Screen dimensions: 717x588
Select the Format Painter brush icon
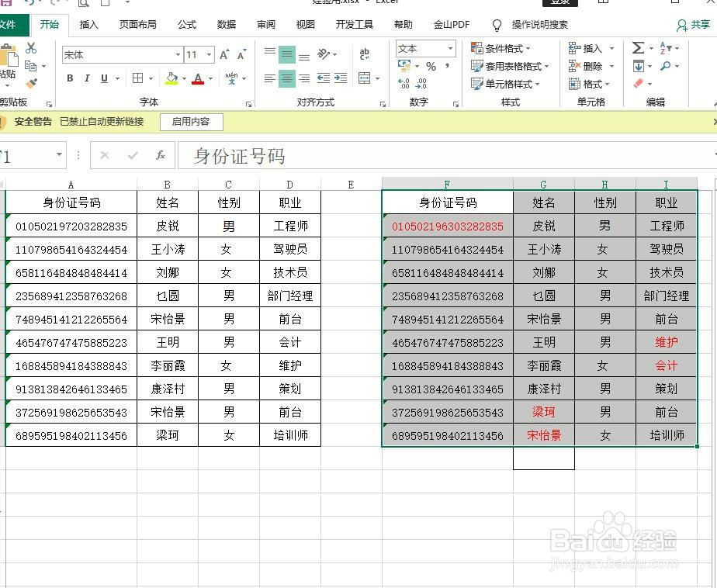[x=31, y=83]
